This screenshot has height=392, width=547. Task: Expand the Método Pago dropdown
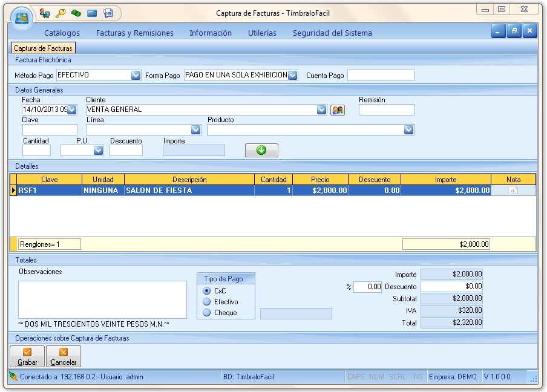tap(136, 76)
